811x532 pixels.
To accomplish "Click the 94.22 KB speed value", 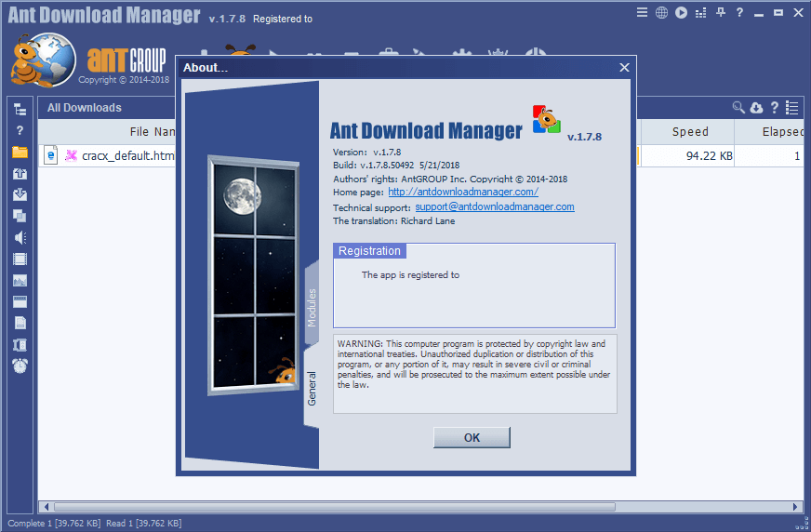I will pyautogui.click(x=709, y=155).
